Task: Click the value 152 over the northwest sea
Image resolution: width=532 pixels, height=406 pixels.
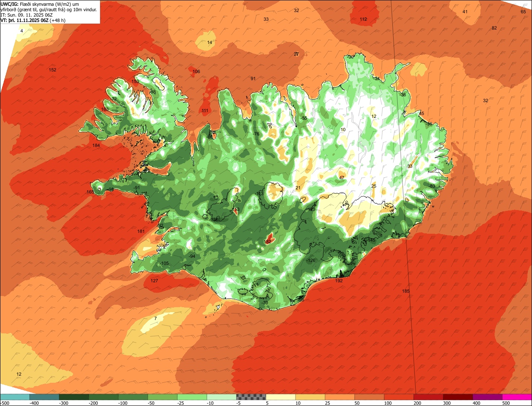Action: (52, 70)
